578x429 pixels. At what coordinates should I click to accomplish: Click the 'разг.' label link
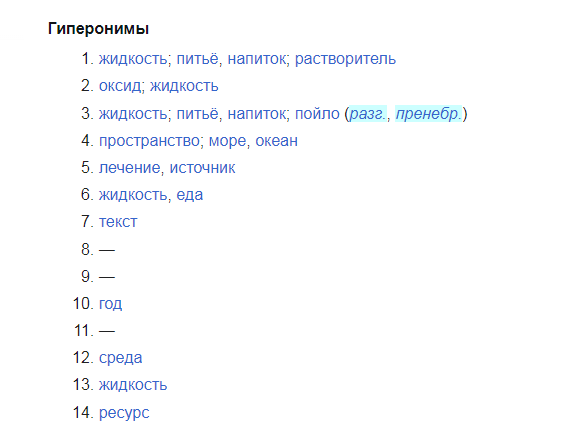tap(368, 114)
